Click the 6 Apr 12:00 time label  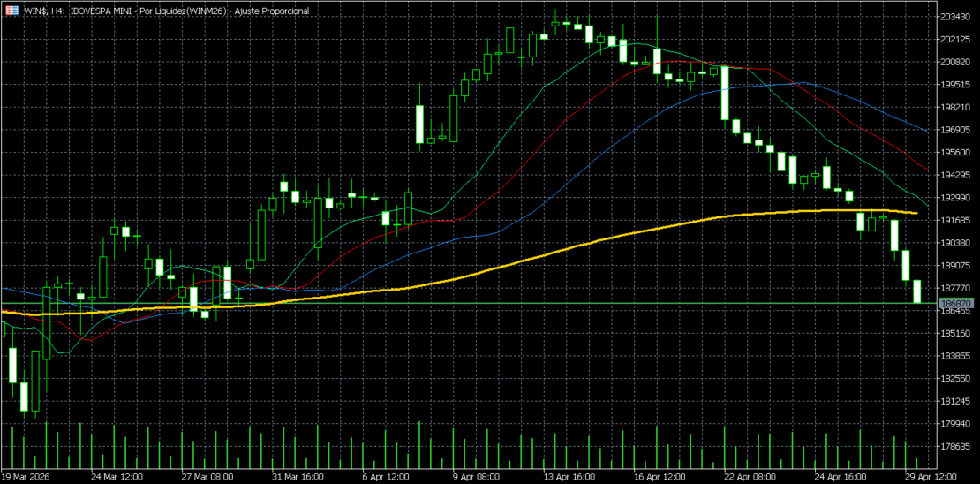tap(386, 476)
